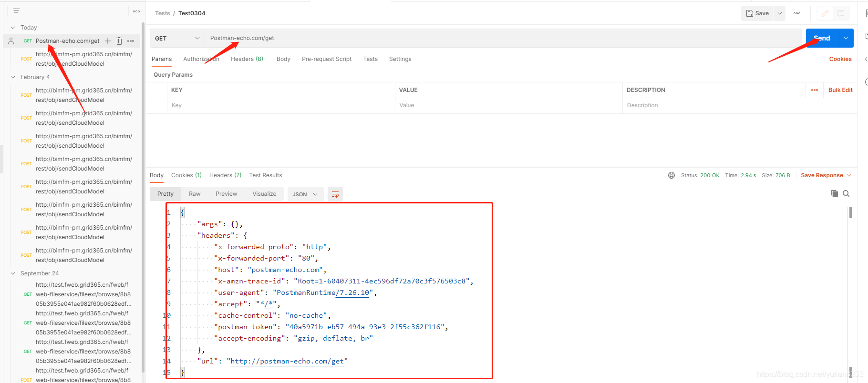The height and width of the screenshot is (383, 868).
Task: Click the response body vertical scrollbar
Action: (x=850, y=212)
